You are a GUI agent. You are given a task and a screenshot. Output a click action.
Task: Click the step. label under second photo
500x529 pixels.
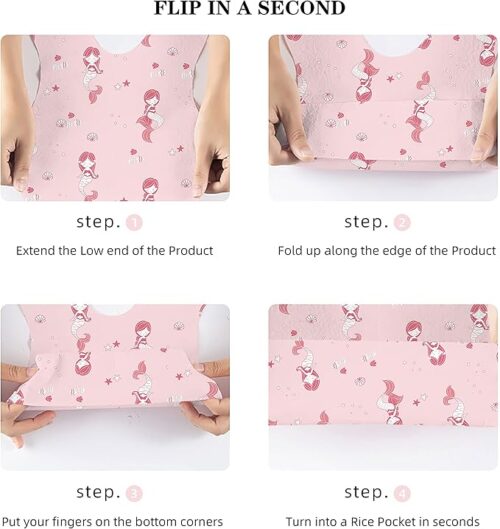pyautogui.click(x=366, y=222)
